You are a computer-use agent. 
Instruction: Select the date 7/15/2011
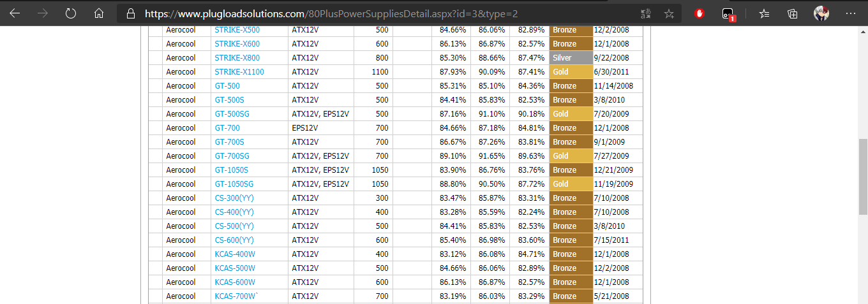pyautogui.click(x=611, y=240)
